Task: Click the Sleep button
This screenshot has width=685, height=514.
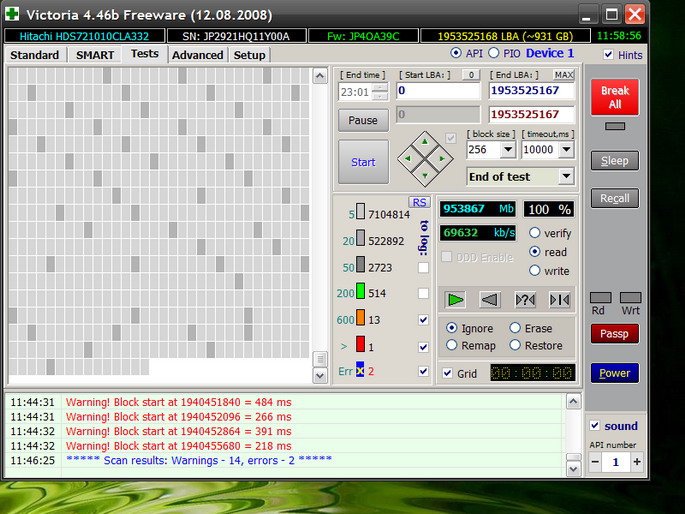Action: 615,161
